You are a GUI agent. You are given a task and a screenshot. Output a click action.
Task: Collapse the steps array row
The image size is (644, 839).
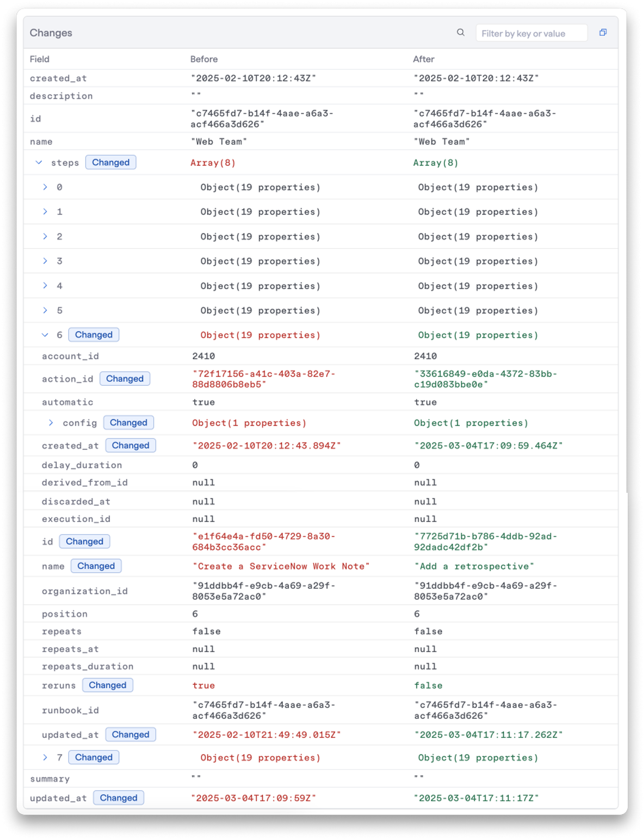[39, 163]
